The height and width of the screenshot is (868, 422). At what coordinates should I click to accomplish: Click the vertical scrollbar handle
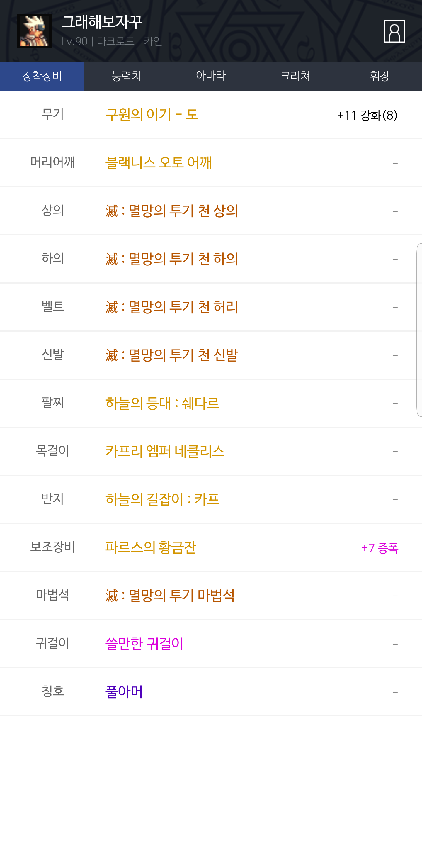coord(419,330)
